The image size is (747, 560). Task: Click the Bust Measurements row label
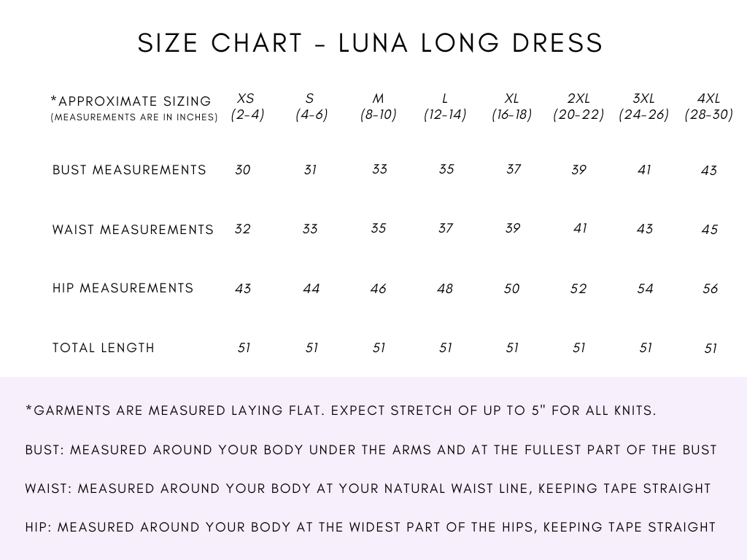(x=129, y=170)
